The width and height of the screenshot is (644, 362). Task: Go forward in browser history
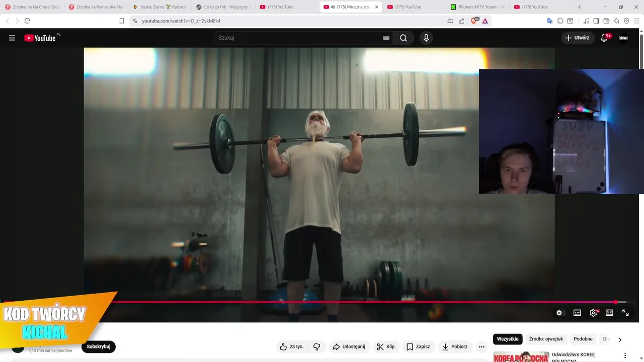[x=17, y=21]
